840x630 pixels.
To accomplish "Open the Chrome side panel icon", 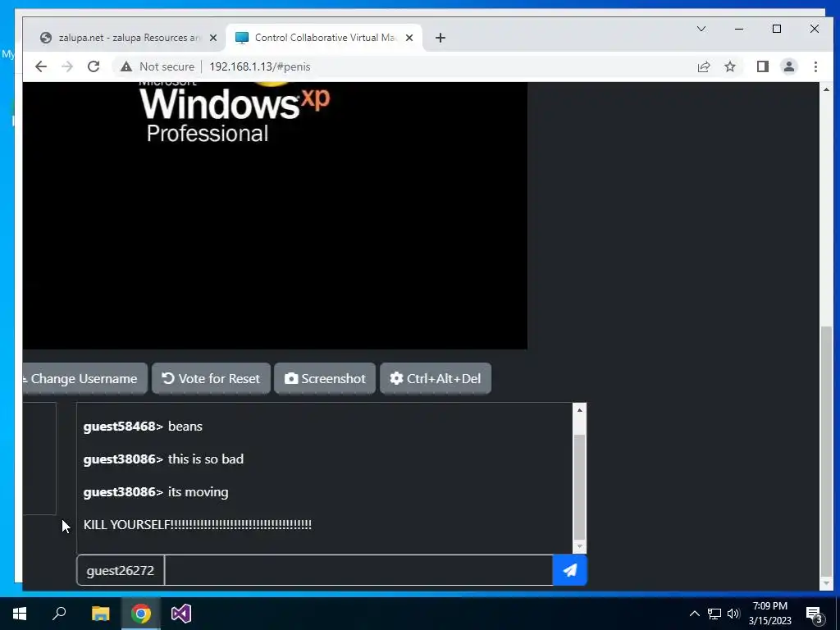I will tap(762, 66).
